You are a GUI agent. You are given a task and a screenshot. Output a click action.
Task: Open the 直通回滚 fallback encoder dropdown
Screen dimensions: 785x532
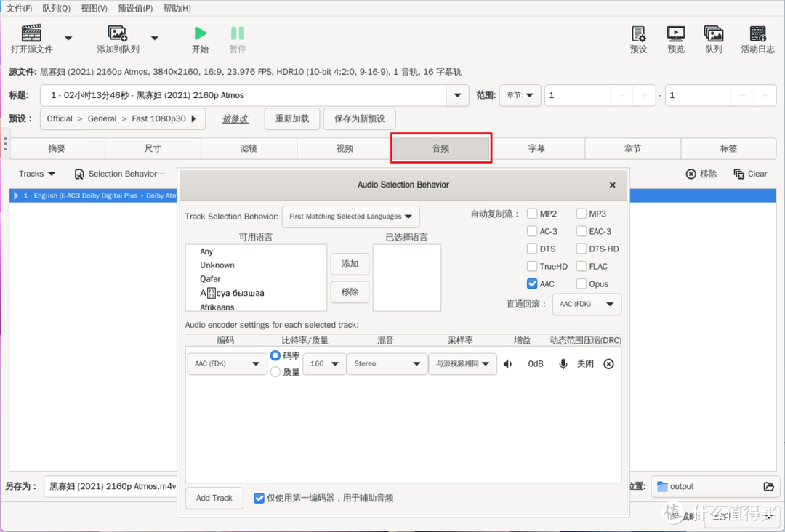click(586, 304)
